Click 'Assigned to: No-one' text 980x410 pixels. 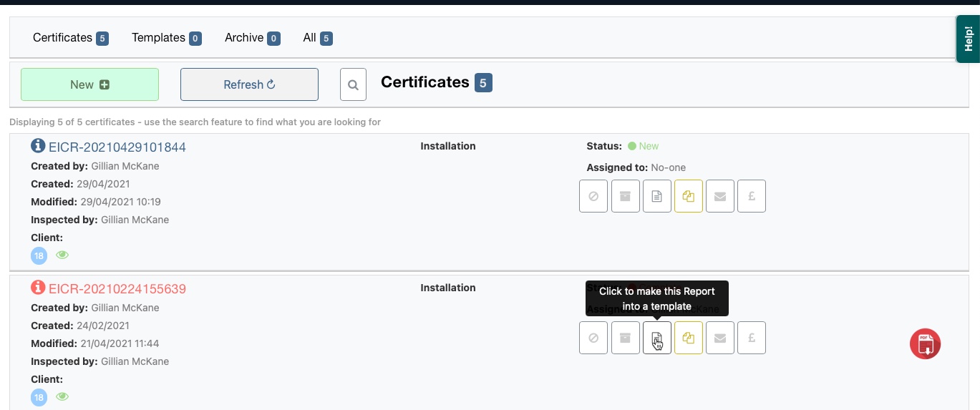tap(636, 167)
